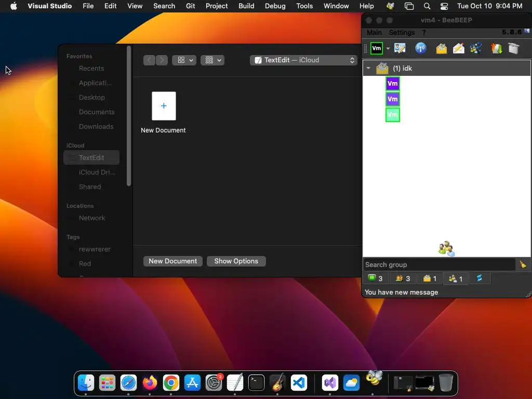
Task: Open the status dropdown arrow beside Vm avatar
Action: 388,48
